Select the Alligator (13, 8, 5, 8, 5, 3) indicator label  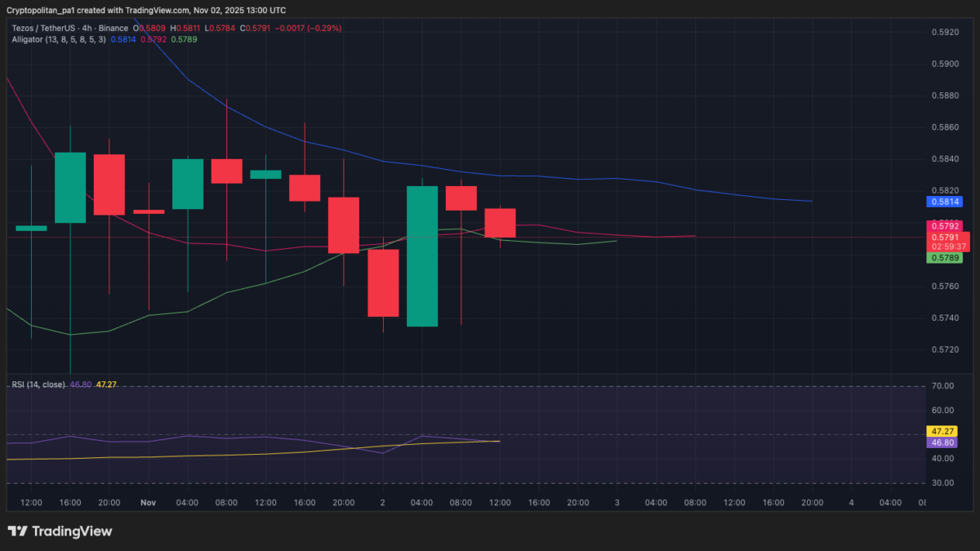coord(58,38)
